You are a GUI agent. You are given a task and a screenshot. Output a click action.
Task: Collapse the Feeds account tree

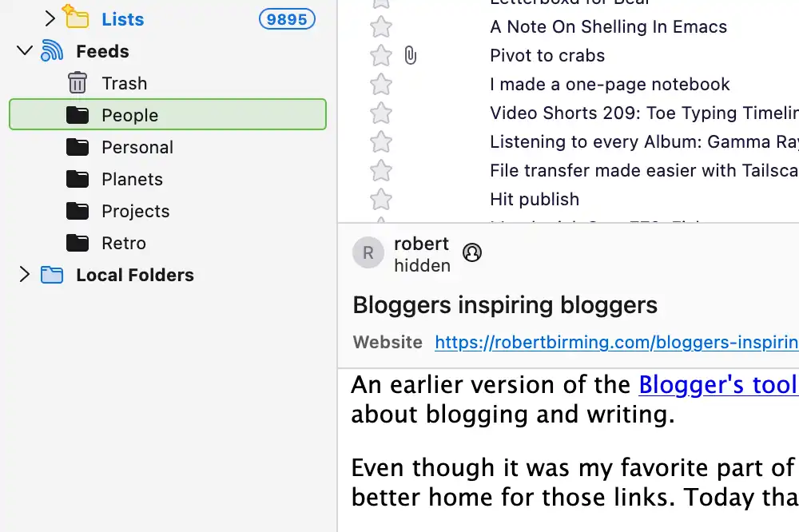[x=25, y=51]
